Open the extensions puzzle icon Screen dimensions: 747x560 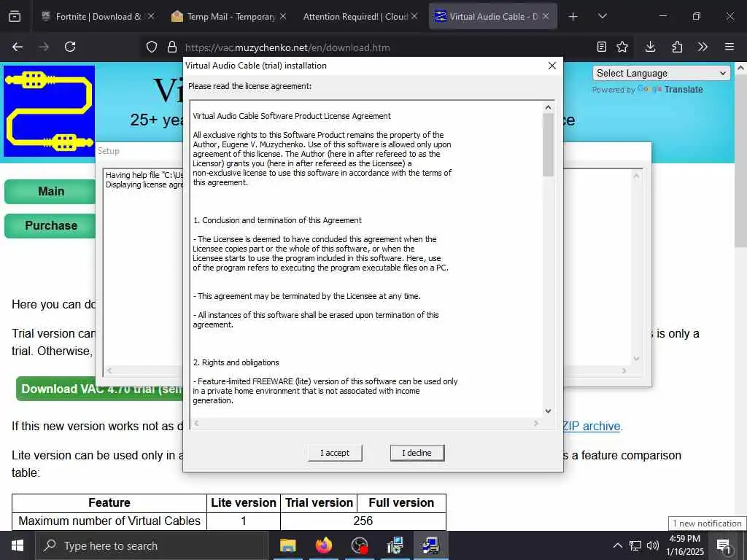[677, 47]
